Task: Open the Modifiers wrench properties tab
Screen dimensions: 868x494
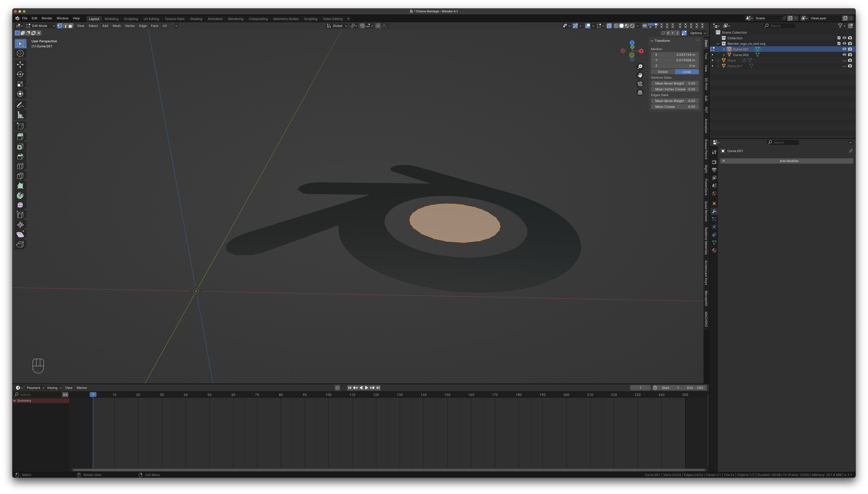Action: 714,211
